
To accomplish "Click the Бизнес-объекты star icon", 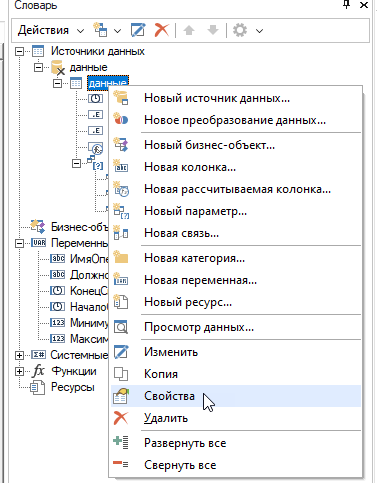I will (38, 227).
